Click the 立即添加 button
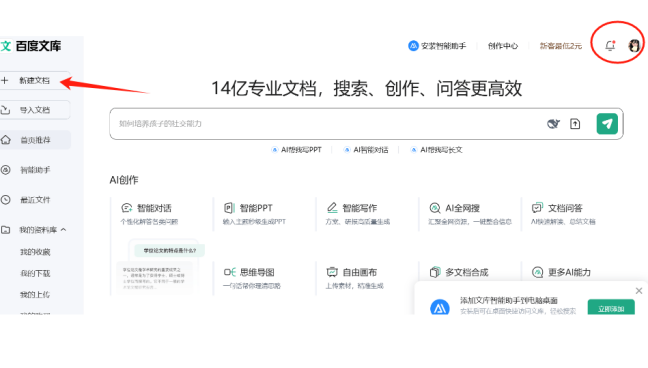This screenshot has height=368, width=648. (611, 308)
